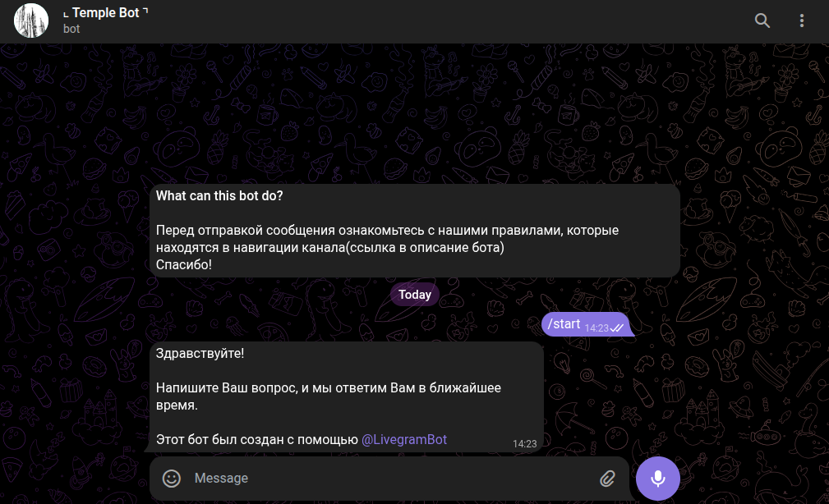829x504 pixels.
Task: Click the 14:23 timestamp on /start message
Action: [596, 328]
